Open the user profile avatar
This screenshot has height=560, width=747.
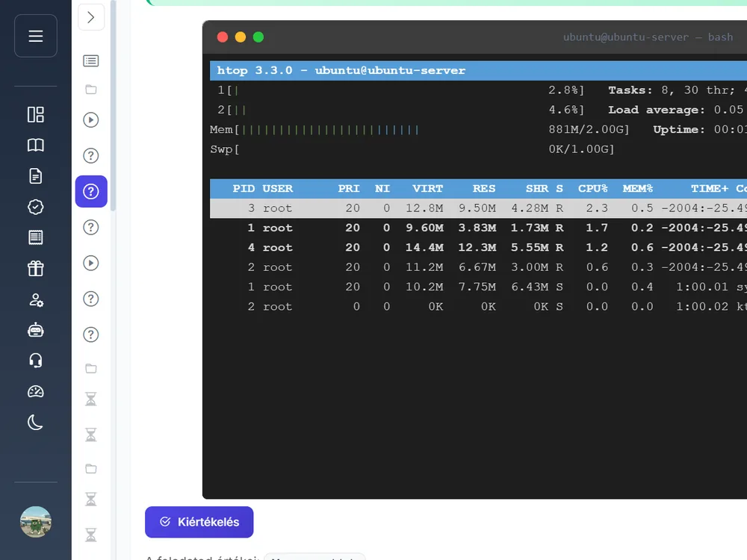pyautogui.click(x=36, y=522)
